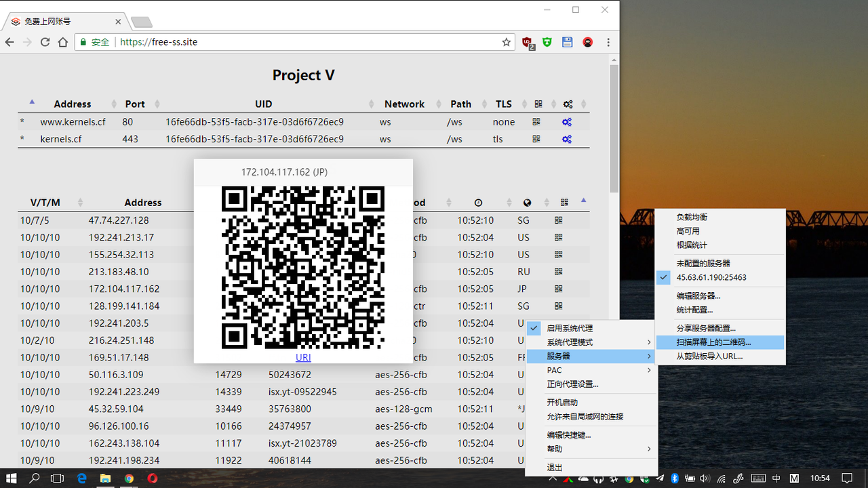
Task: Open Chrome's three-dot menu
Action: pos(608,42)
